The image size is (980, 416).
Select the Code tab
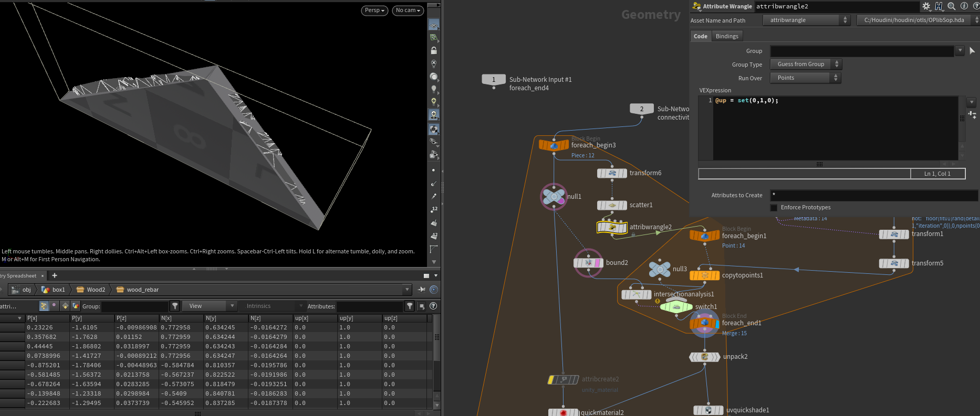click(700, 36)
